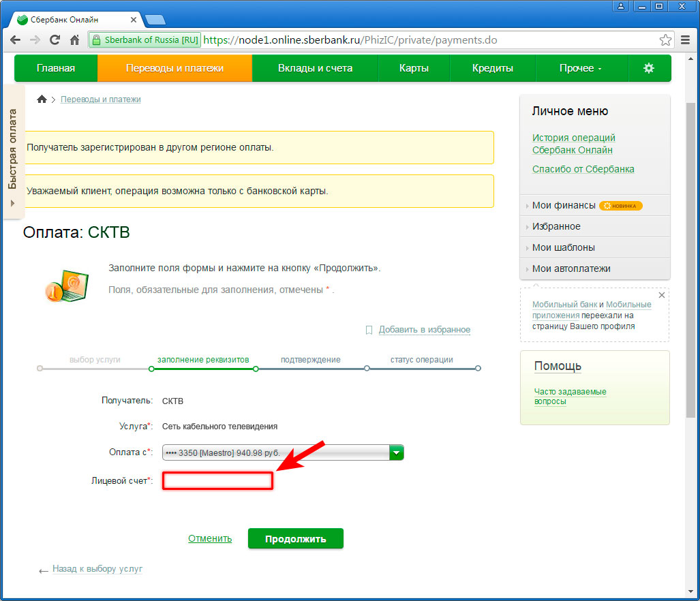The image size is (700, 601).
Task: Select the Переводы и платежи tab
Action: point(174,68)
